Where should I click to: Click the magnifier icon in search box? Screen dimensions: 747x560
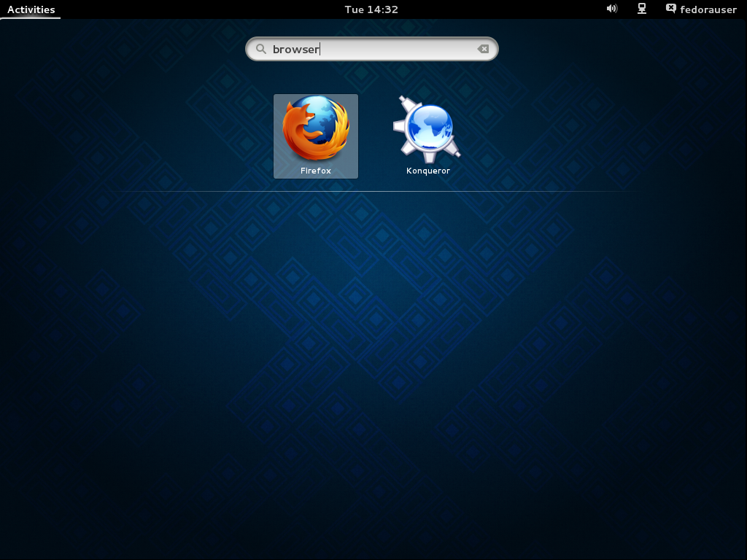coord(260,49)
